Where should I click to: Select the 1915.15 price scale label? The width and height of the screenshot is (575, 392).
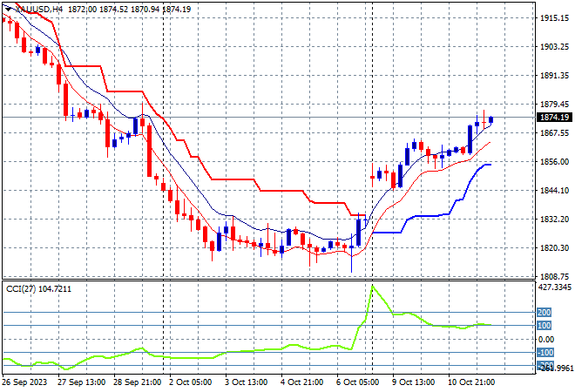[554, 18]
